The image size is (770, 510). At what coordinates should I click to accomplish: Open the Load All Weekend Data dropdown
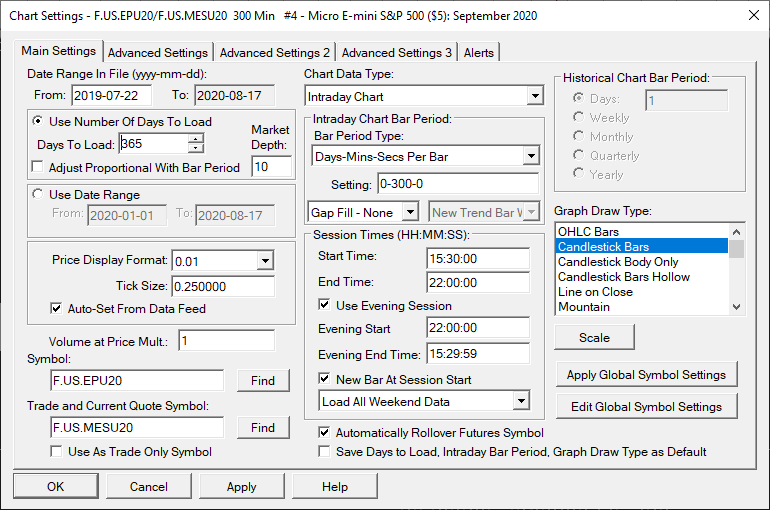coord(521,401)
